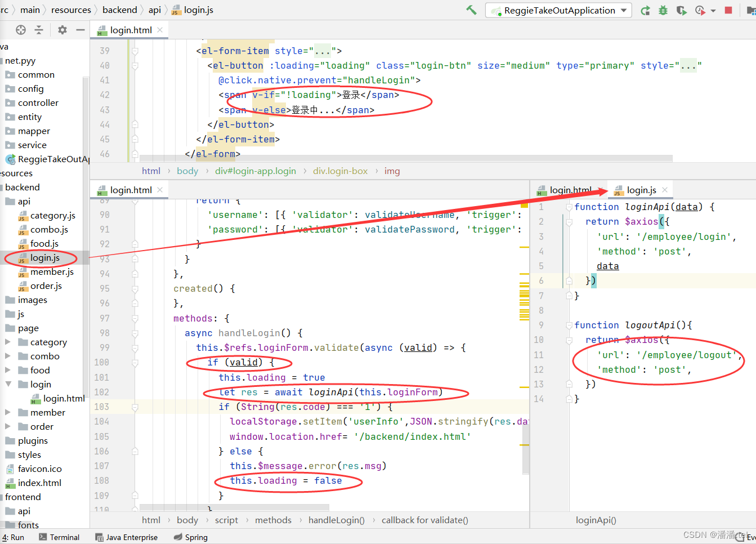
Task: Open project panel settings gear
Action: (x=62, y=30)
